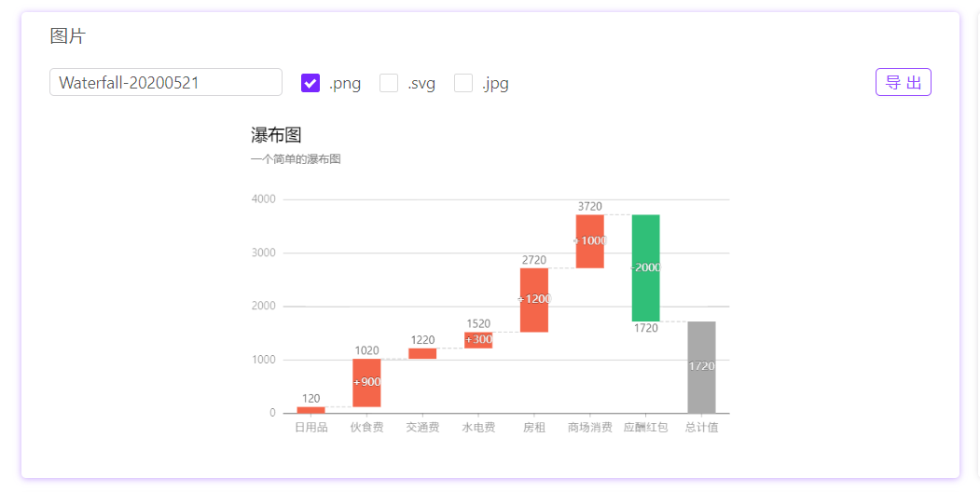Viewport: 980px width, 492px height.
Task: Click the 图片 section heading
Action: pos(67,36)
